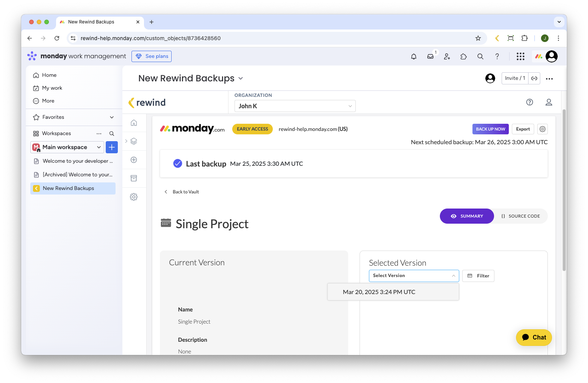The height and width of the screenshot is (383, 588).
Task: Click the Back Up Now button
Action: coord(491,129)
